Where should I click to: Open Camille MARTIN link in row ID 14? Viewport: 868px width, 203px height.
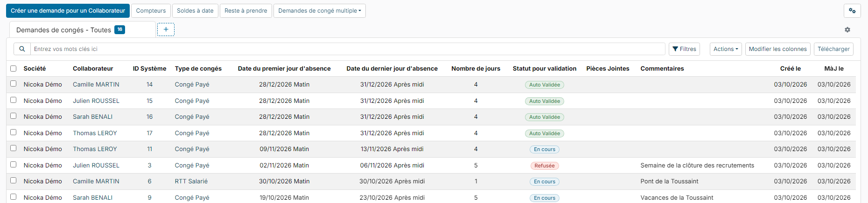pyautogui.click(x=96, y=85)
